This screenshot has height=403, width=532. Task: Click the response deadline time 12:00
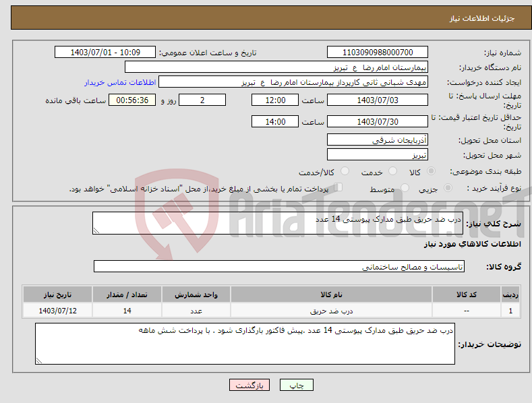pos(275,100)
